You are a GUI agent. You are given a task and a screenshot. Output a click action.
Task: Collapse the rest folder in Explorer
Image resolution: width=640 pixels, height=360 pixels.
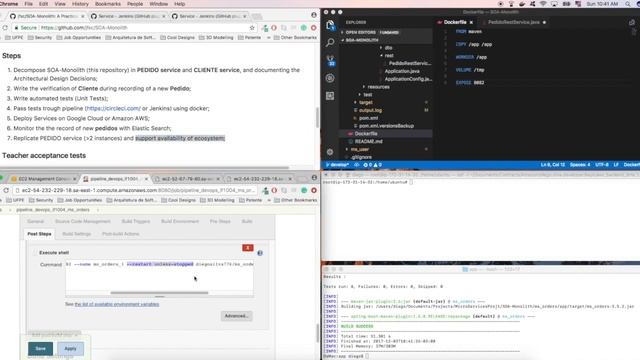(389, 56)
